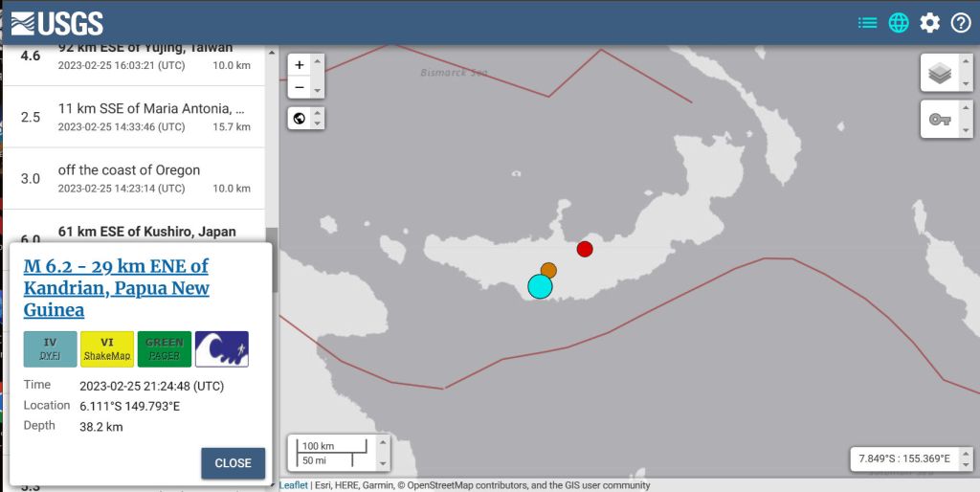Open help via question mark icon
The image size is (980, 492).
pos(961,23)
